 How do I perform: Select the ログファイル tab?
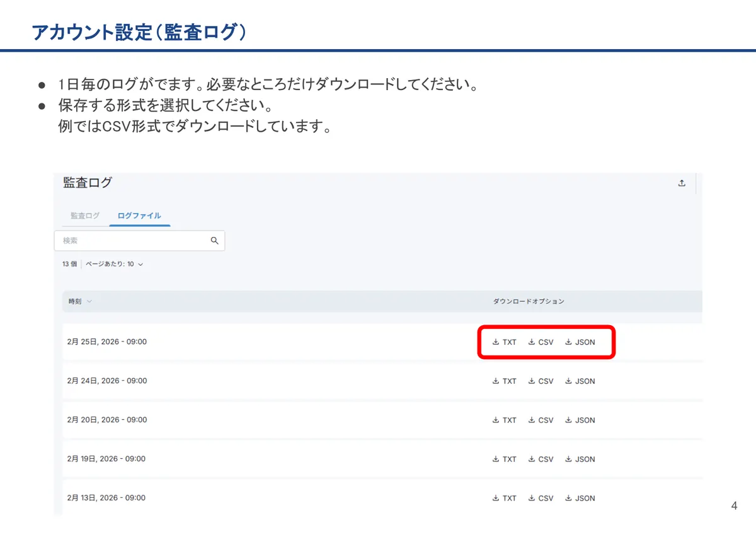click(139, 216)
